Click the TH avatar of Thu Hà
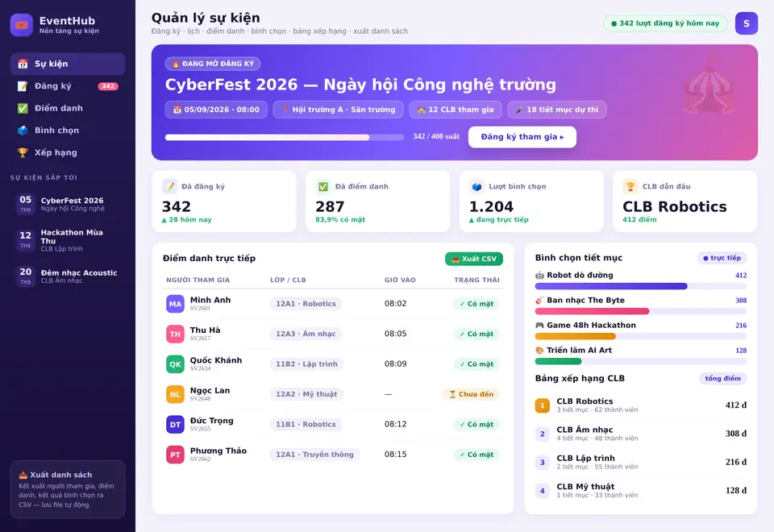Screen dimensions: 774x532 [175, 334]
